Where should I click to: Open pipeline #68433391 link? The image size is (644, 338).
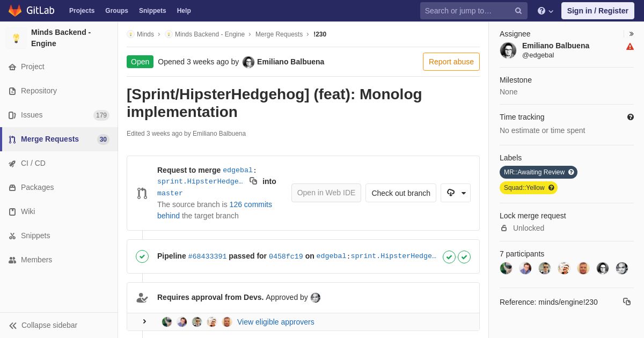pyautogui.click(x=207, y=256)
